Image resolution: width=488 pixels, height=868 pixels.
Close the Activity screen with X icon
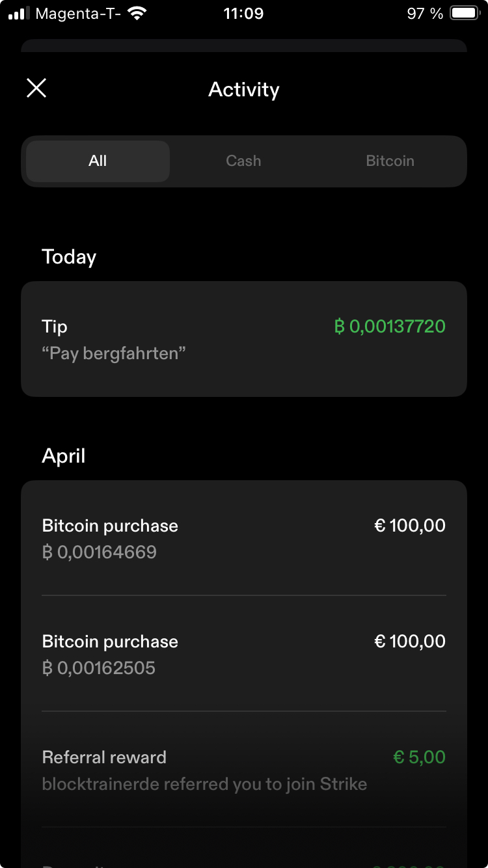(36, 88)
